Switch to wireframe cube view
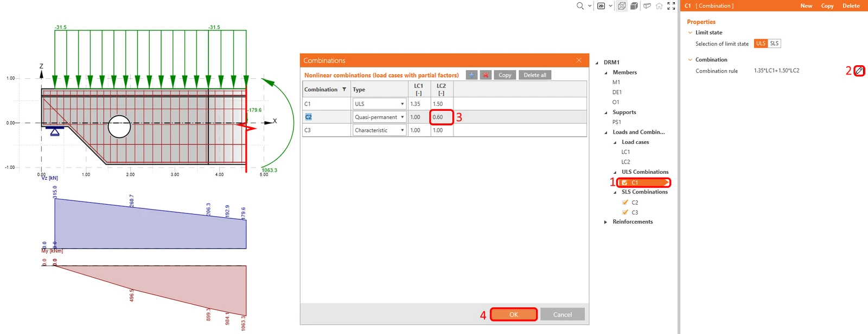The width and height of the screenshot is (868, 334). 622,6
